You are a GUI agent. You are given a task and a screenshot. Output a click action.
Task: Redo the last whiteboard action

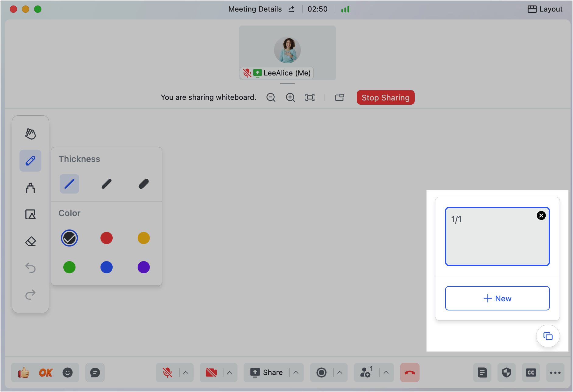click(x=30, y=294)
